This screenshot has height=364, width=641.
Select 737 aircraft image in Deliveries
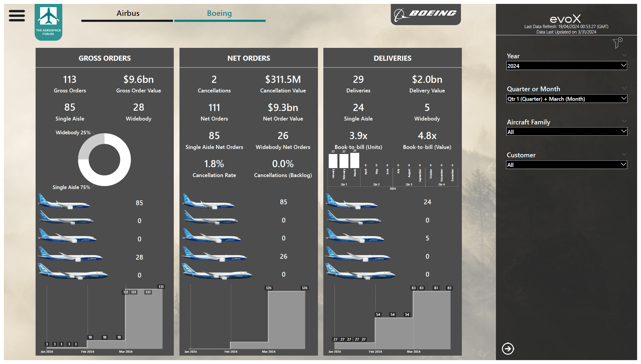[x=352, y=201]
